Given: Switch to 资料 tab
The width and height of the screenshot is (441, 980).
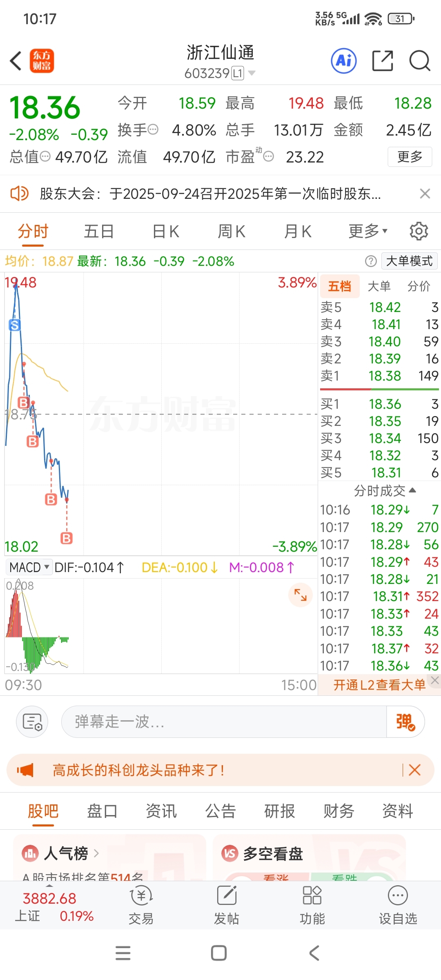Looking at the screenshot, I should click(398, 811).
